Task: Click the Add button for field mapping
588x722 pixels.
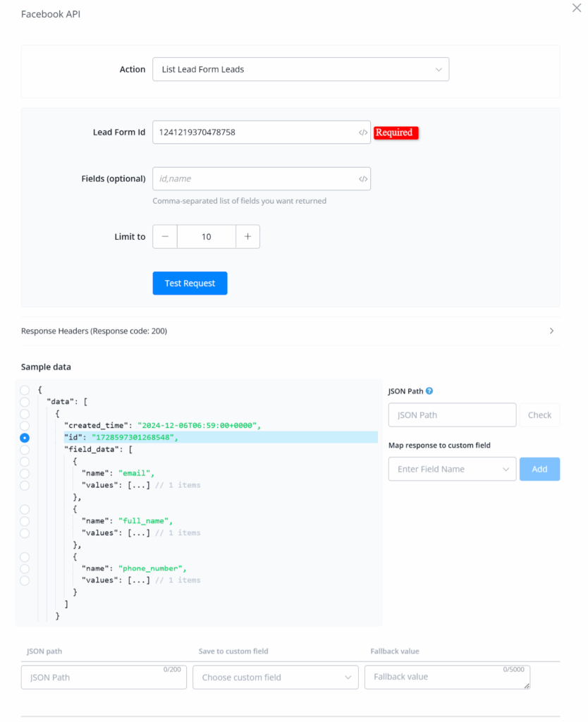Action: point(539,469)
